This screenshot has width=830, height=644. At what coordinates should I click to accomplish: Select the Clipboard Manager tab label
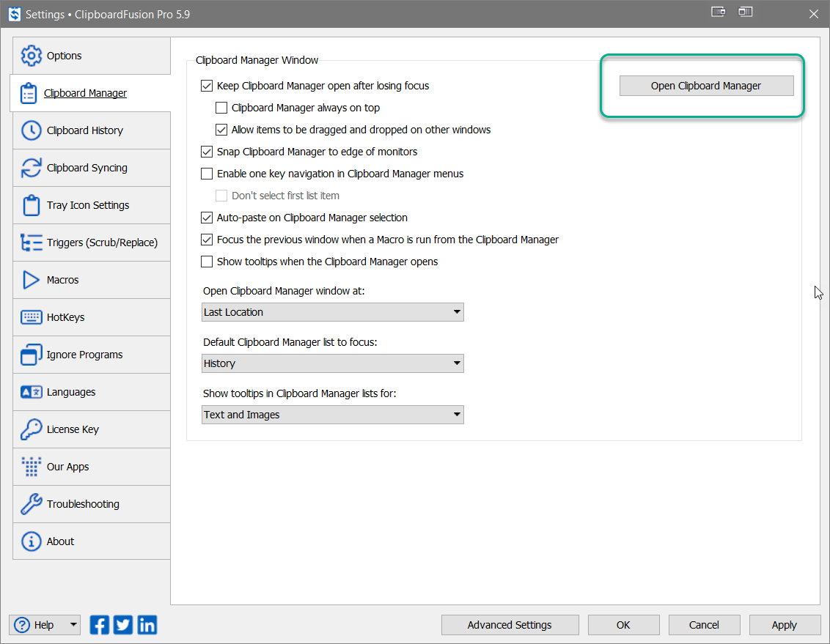[x=85, y=93]
